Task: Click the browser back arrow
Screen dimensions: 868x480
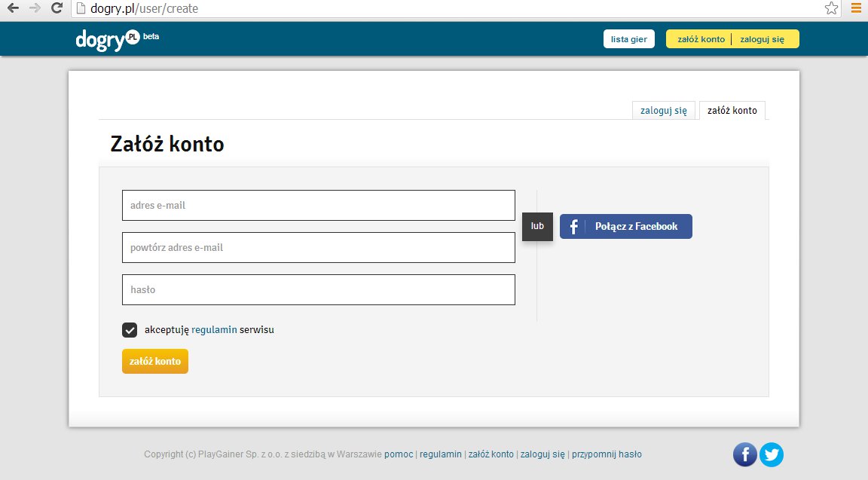Action: [x=13, y=8]
